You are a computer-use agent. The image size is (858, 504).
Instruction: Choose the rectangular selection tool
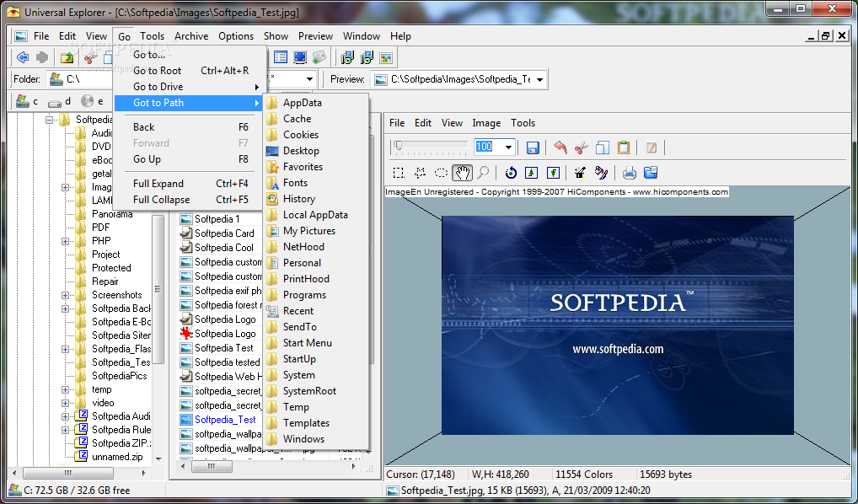coord(399,173)
